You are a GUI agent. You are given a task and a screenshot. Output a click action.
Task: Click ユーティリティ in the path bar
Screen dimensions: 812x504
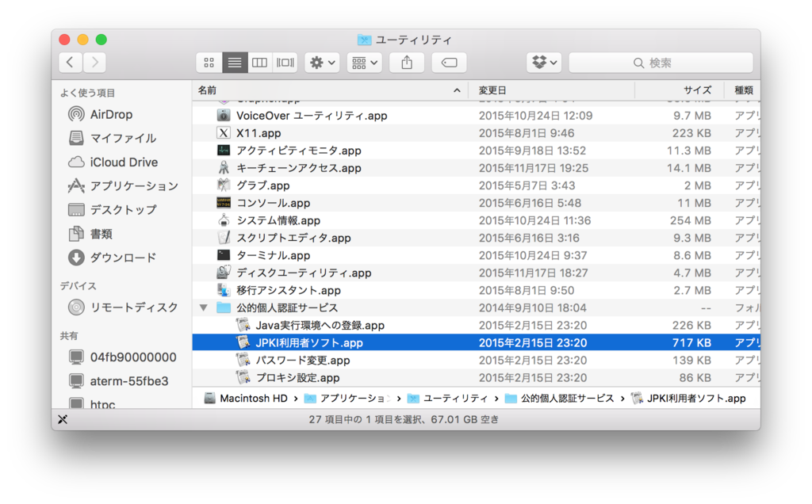point(447,399)
